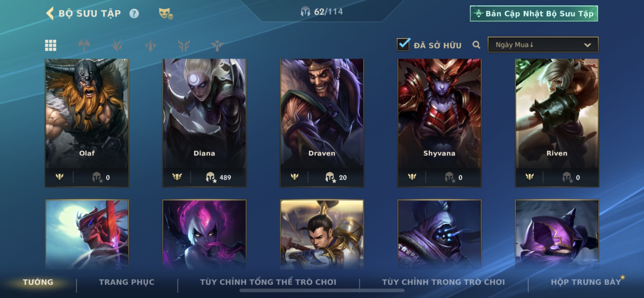Filter by the last role icon

coord(217,45)
